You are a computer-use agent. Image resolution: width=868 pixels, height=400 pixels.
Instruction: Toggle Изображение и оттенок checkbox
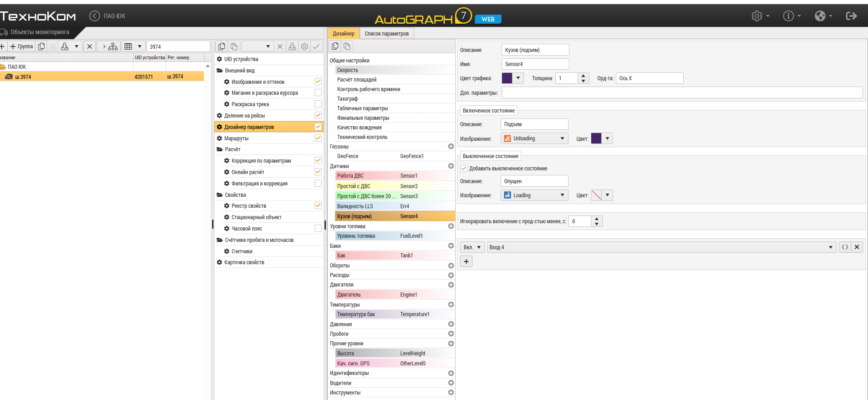[x=318, y=82]
